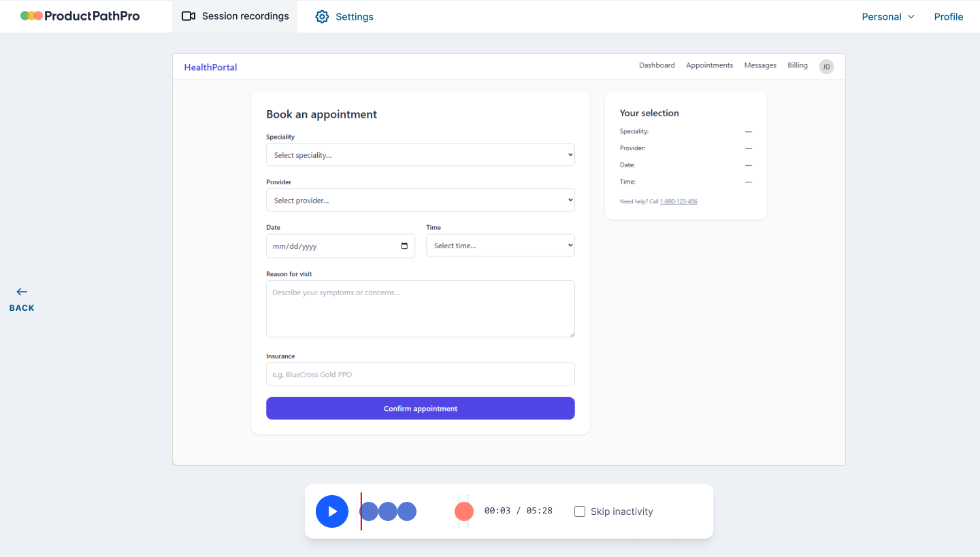This screenshot has height=557, width=980.
Task: Enable the Skip inactivity checkbox
Action: [x=580, y=511]
